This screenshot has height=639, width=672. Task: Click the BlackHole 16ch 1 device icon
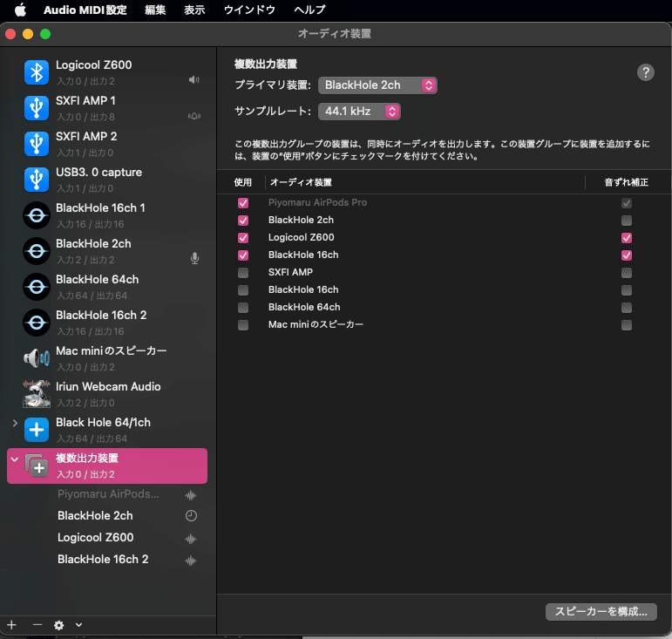click(x=37, y=215)
